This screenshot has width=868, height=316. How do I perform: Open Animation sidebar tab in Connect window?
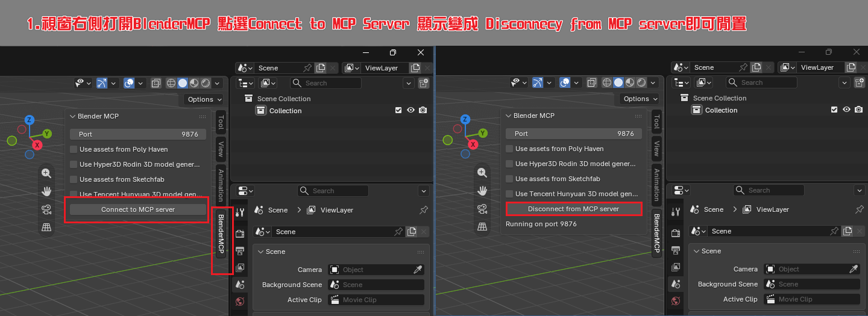pos(221,185)
